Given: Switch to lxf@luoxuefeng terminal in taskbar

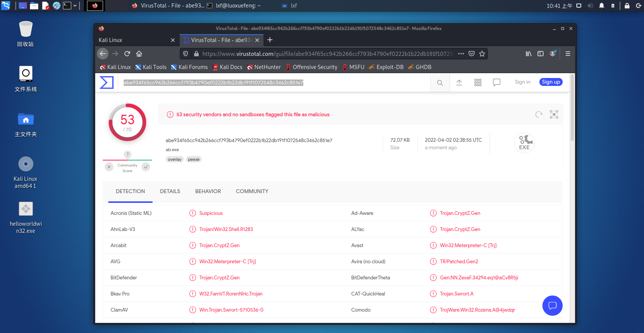Looking at the screenshot, I should coord(234,6).
